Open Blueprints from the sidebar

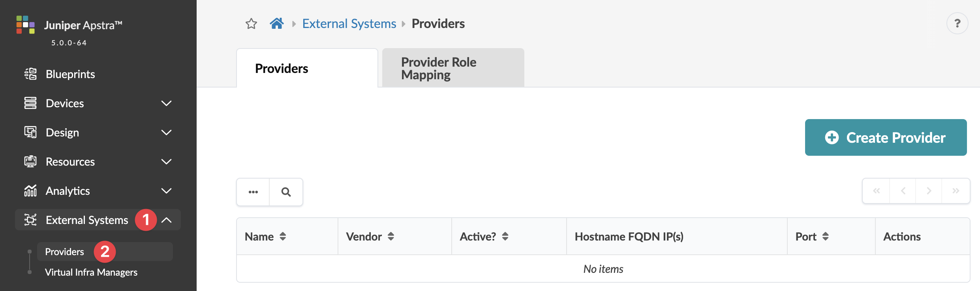pyautogui.click(x=70, y=74)
